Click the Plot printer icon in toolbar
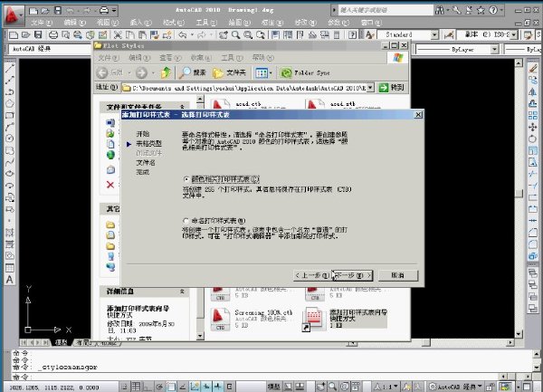This screenshot has width=543, height=392. coord(53,35)
